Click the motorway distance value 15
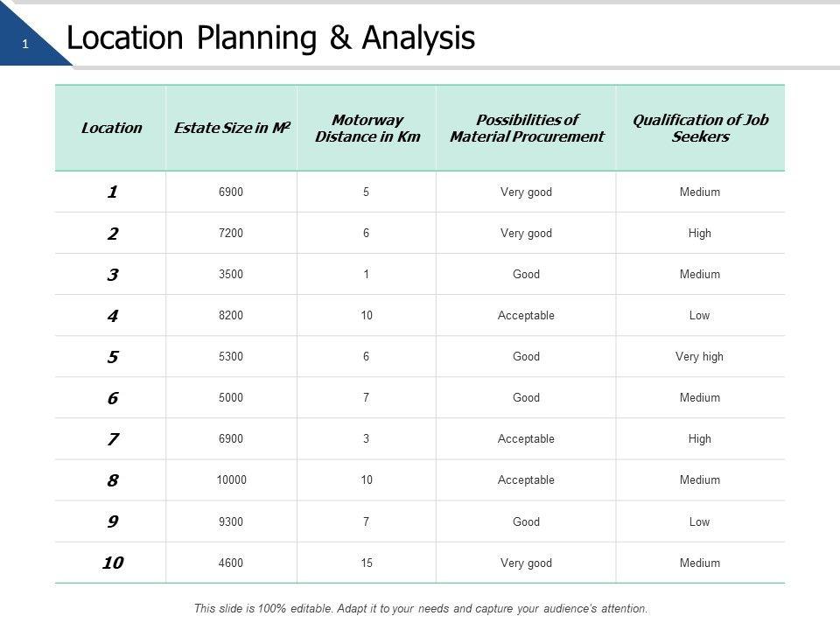Viewport: 840px width, 630px height. [367, 563]
